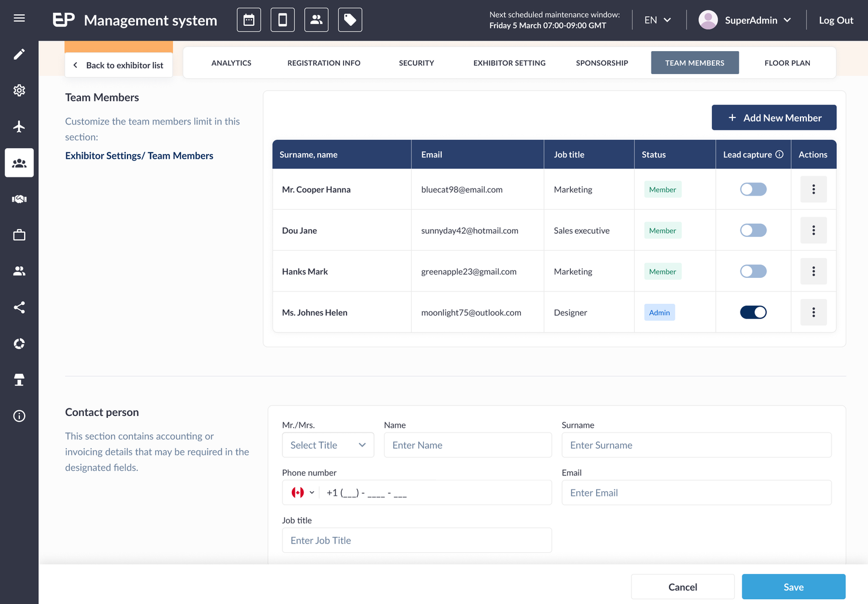
Task: Click the mobile device icon in header
Action: pyautogui.click(x=282, y=20)
